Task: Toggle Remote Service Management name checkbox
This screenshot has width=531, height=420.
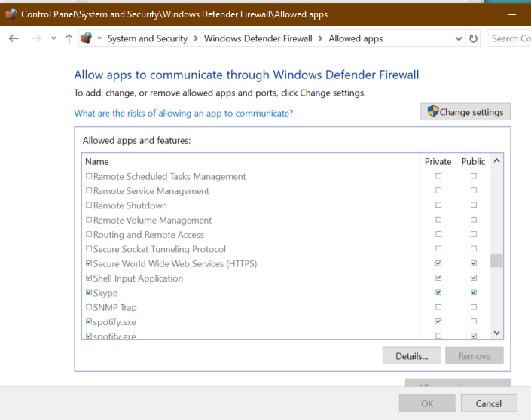Action: click(89, 190)
